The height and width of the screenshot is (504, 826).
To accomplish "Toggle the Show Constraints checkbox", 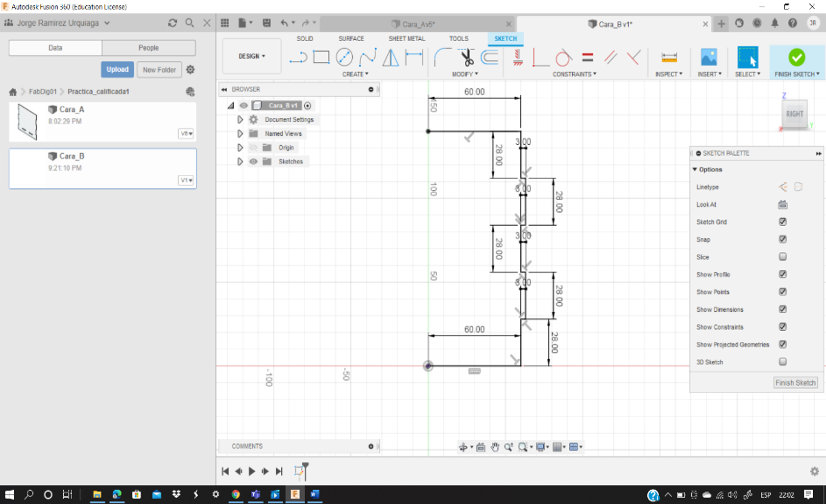I will [x=783, y=327].
